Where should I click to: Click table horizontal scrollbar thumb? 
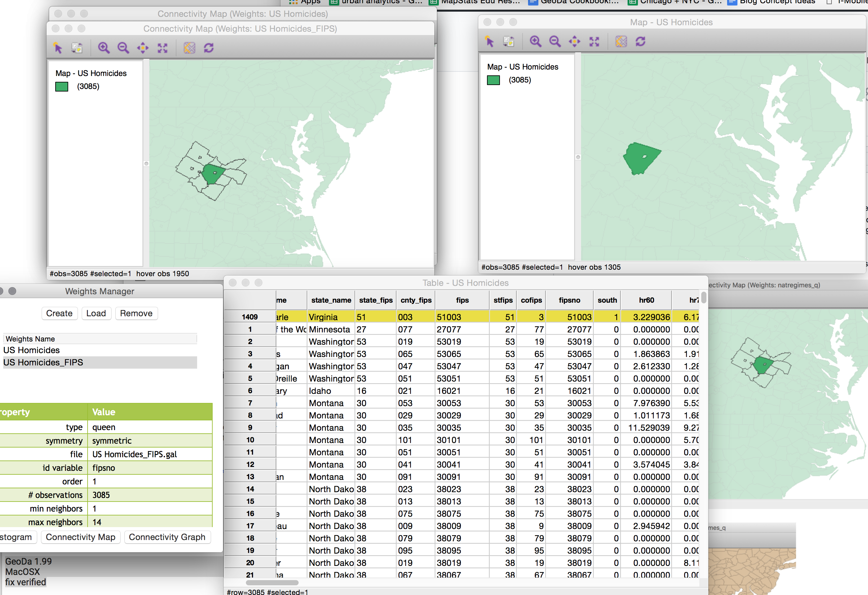click(272, 583)
